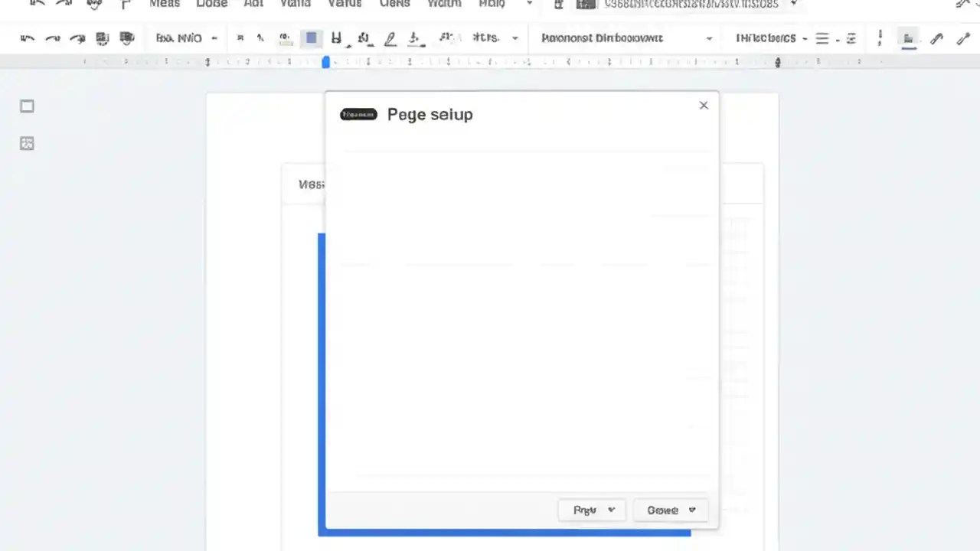980x551 pixels.
Task: Click the document outline icon in left sidebar
Action: (x=27, y=106)
